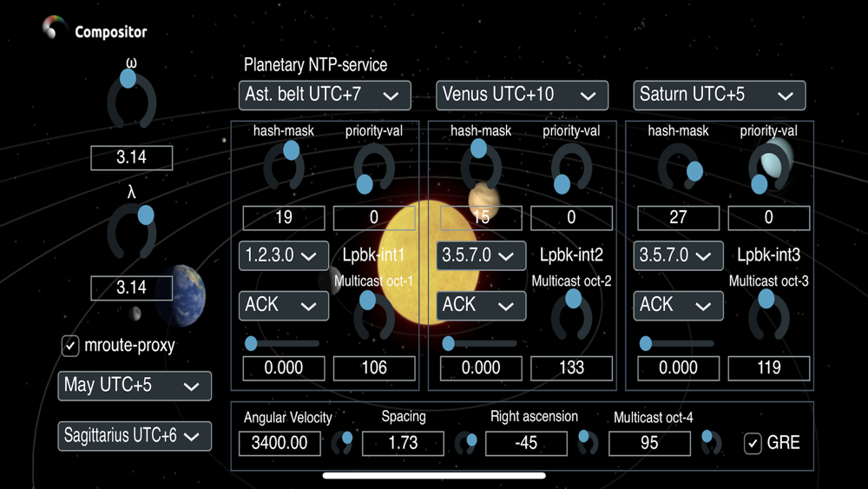Click the priority-val knob in Ast. belt panel
This screenshot has width=868, height=489.
tap(374, 169)
